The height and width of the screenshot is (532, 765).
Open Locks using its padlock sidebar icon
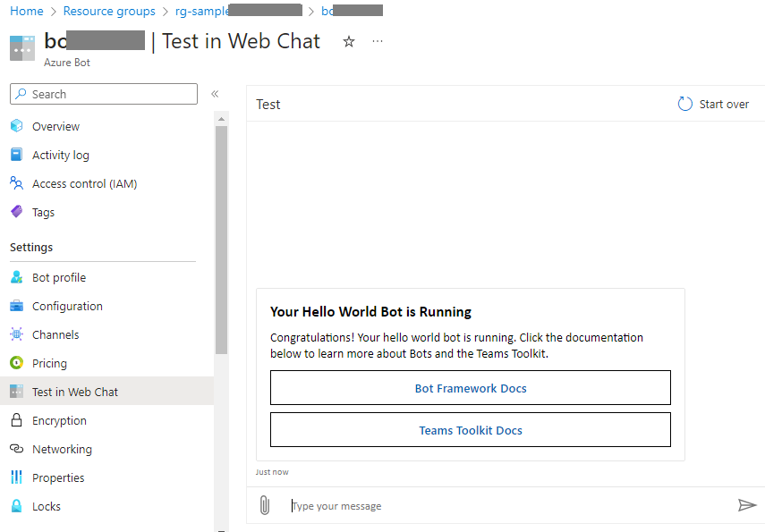click(x=16, y=506)
